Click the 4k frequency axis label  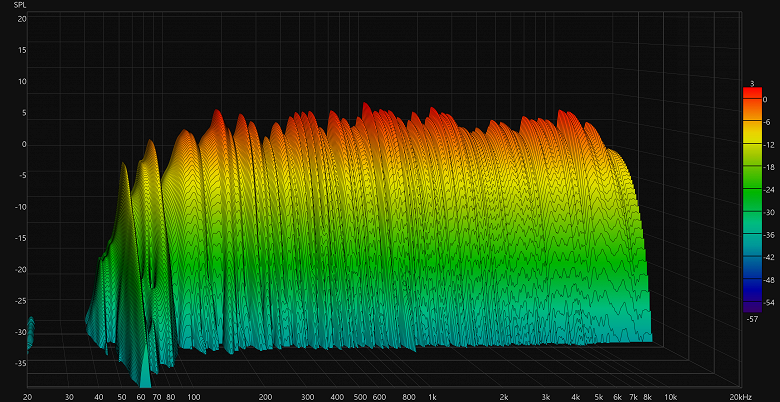coord(576,397)
